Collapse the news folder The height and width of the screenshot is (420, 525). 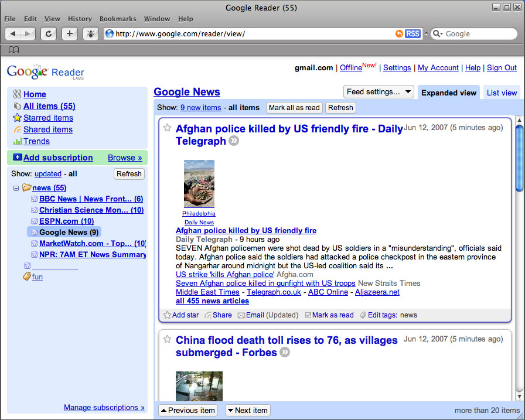pyautogui.click(x=16, y=188)
